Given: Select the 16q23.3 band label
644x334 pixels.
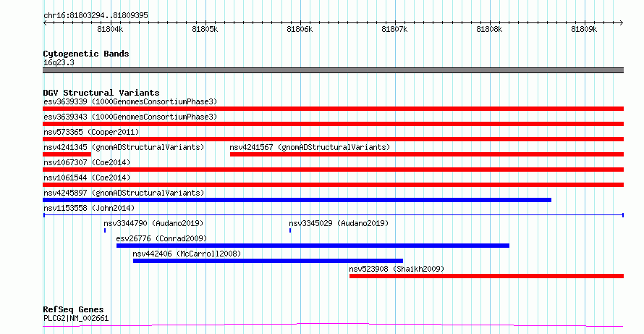Looking at the screenshot, I should point(59,62).
